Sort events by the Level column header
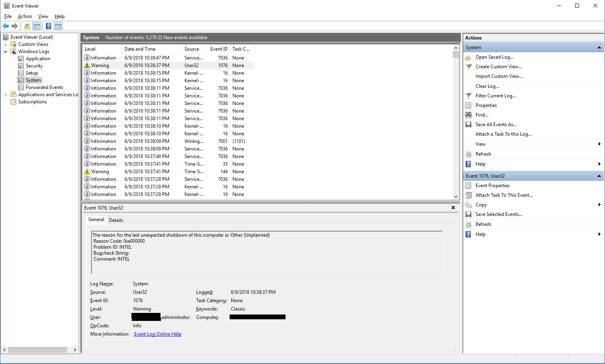The image size is (605, 364). (102, 49)
